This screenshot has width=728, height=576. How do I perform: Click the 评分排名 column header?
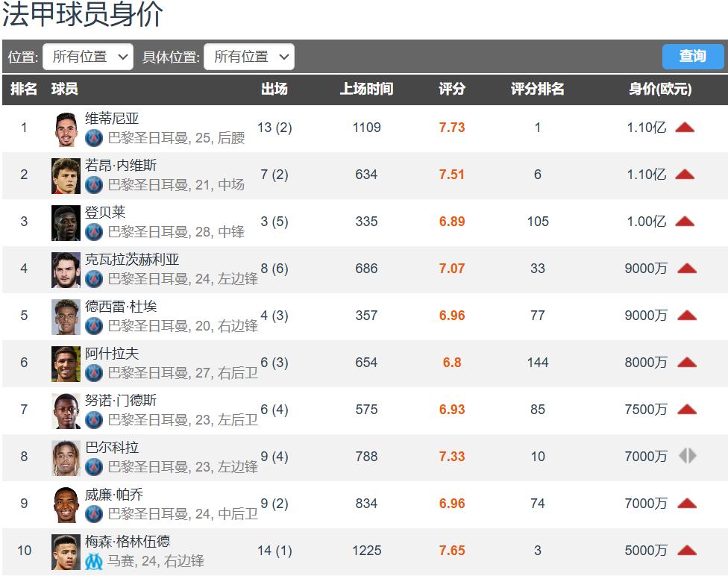click(537, 90)
